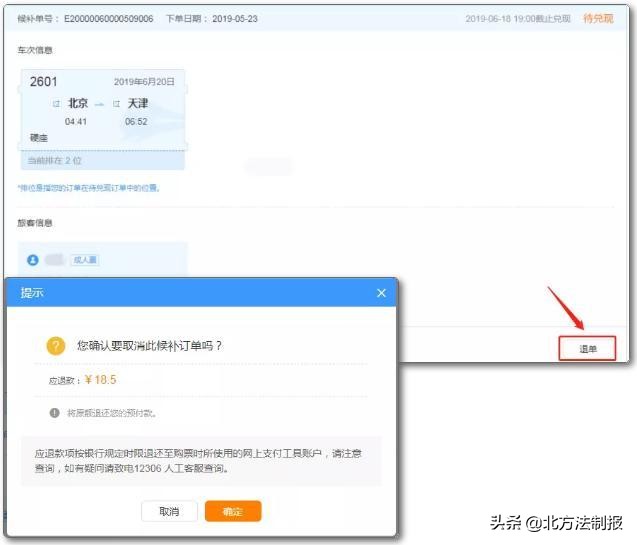Close the 提示 dialog with X
Viewport: 637px width, 545px height.
click(381, 293)
